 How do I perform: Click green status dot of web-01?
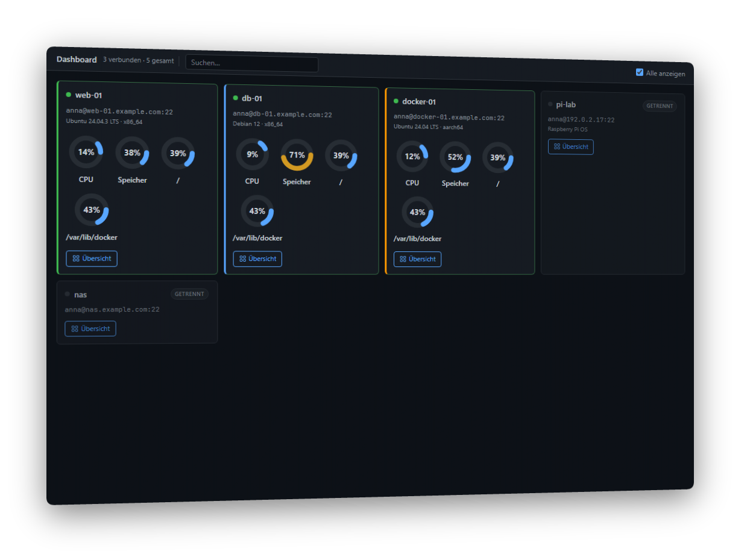pyautogui.click(x=69, y=95)
